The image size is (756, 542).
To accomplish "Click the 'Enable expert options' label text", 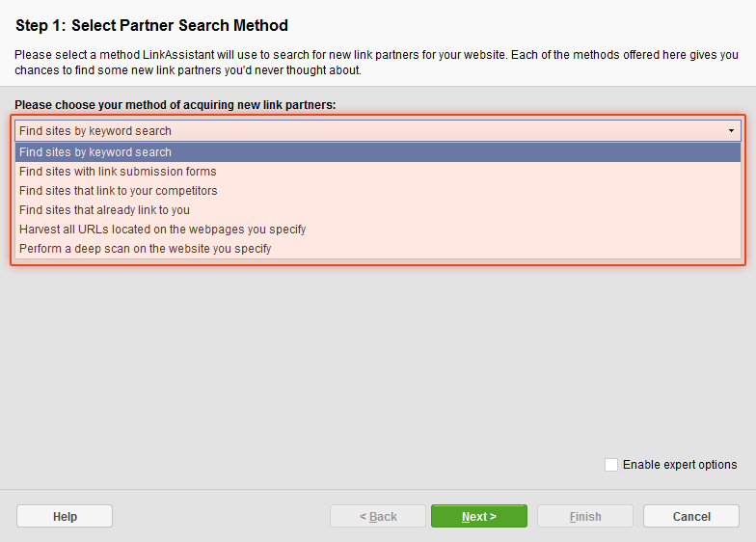I will pyautogui.click(x=680, y=465).
